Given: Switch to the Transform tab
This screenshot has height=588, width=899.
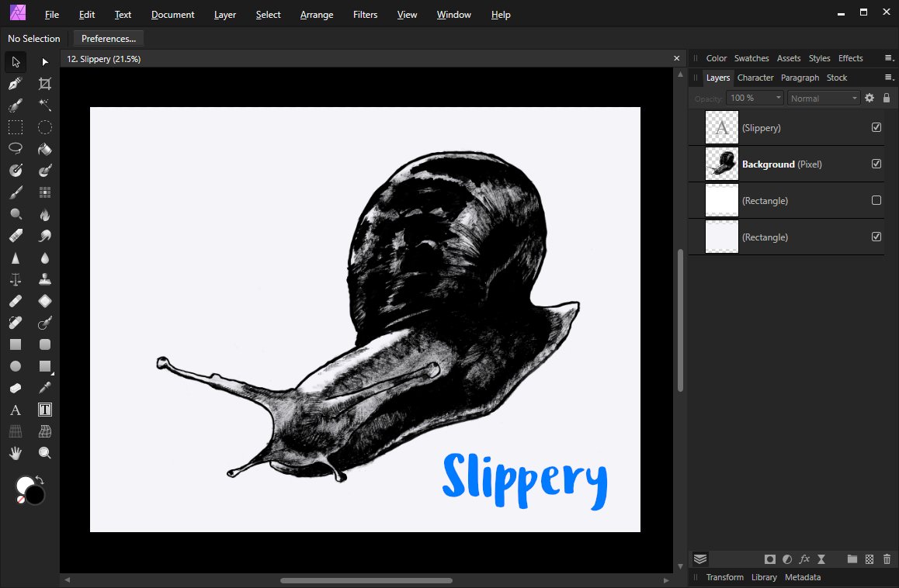Looking at the screenshot, I should coord(724,577).
